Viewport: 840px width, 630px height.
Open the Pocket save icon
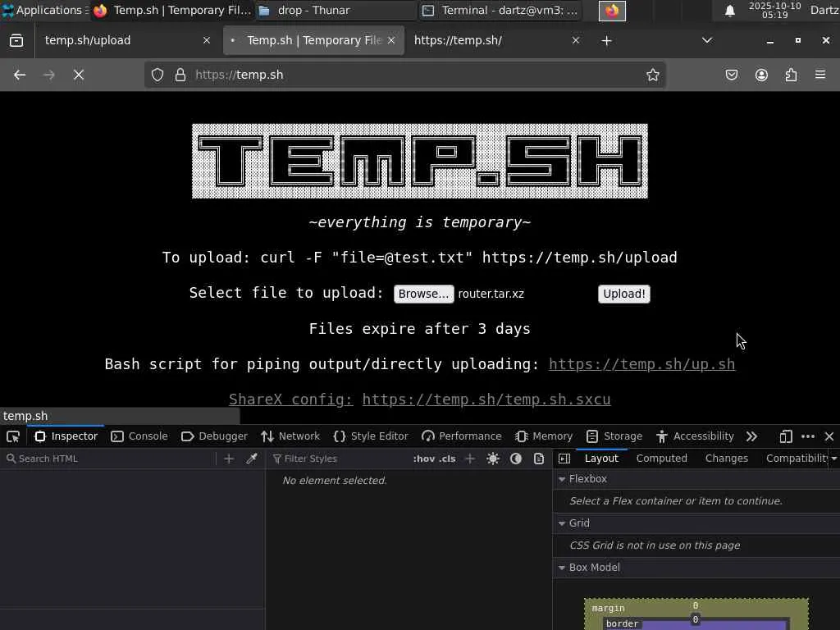click(x=732, y=75)
